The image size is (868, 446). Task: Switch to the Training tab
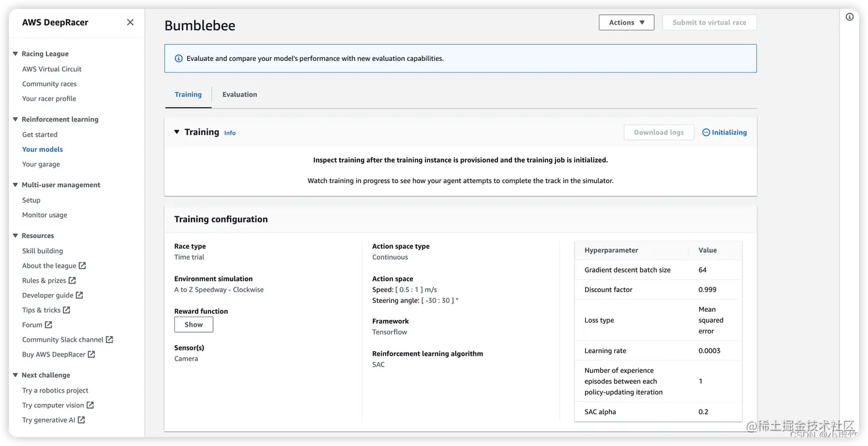click(188, 95)
